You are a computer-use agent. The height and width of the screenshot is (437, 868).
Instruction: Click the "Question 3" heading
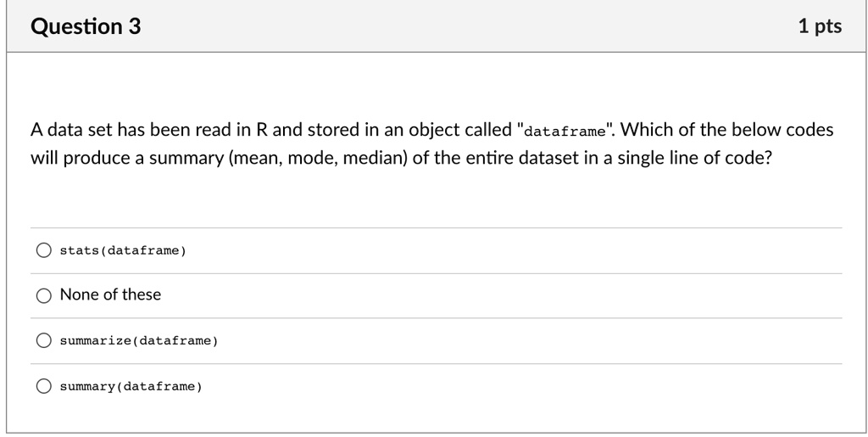[86, 26]
